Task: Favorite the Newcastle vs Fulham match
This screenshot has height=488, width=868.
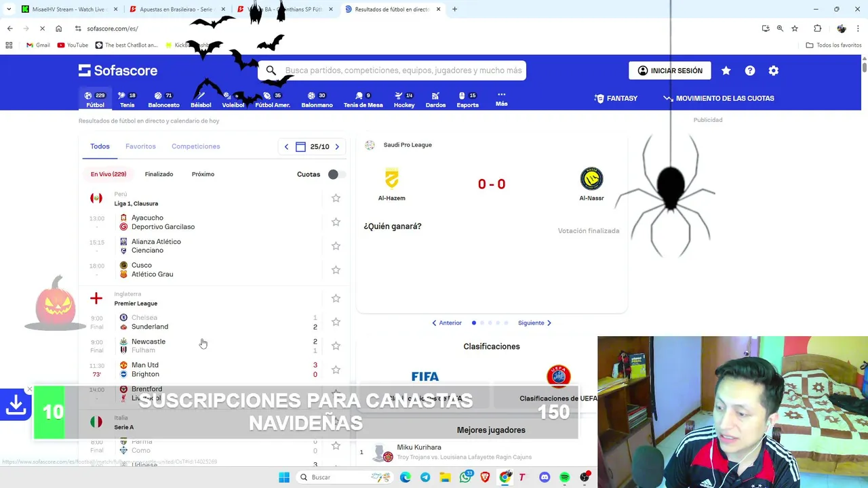Action: (336, 346)
